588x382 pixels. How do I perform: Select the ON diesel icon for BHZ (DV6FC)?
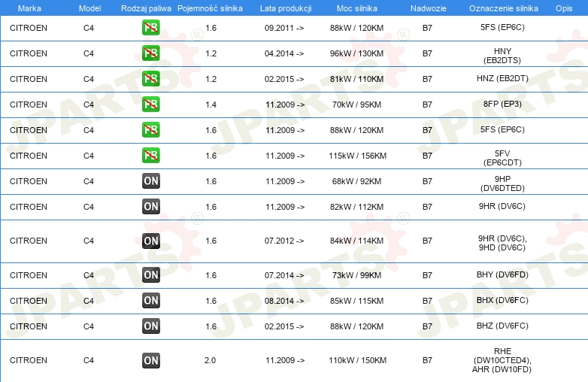[150, 326]
